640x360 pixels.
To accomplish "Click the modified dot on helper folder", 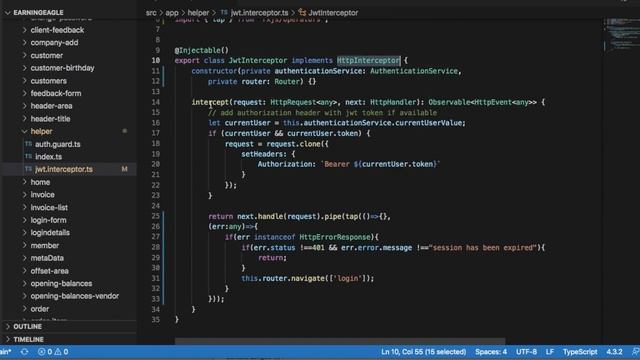I will pos(124,131).
